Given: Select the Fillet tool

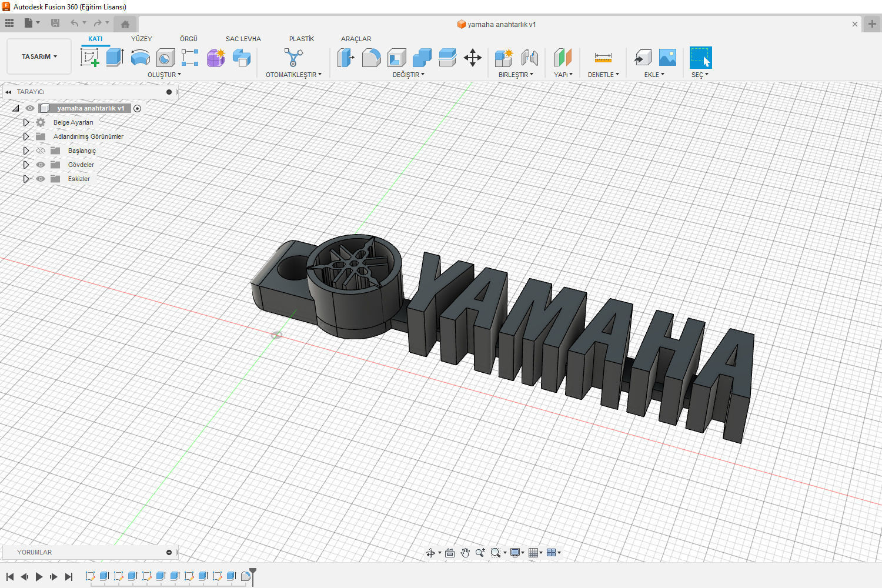Looking at the screenshot, I should click(371, 58).
